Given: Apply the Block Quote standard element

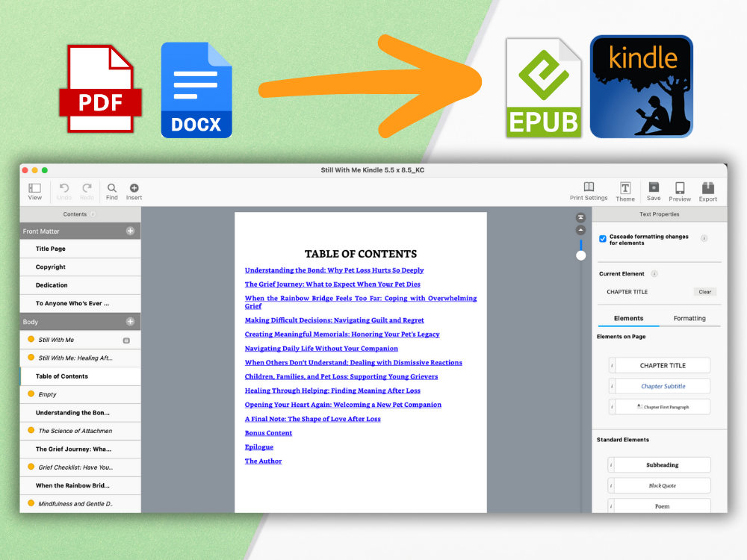Looking at the screenshot, I should click(662, 486).
